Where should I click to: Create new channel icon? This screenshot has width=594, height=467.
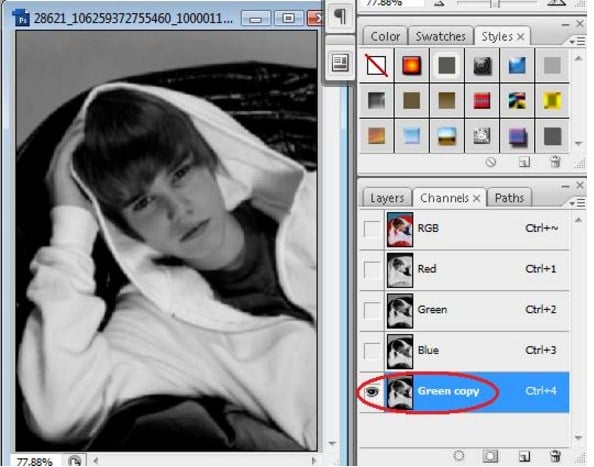click(x=524, y=456)
